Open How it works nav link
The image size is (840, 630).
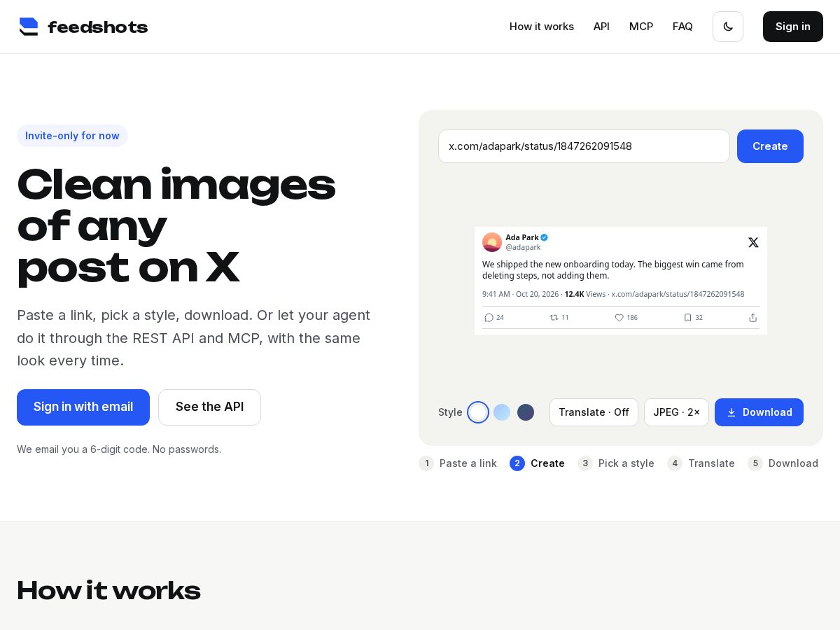[542, 27]
